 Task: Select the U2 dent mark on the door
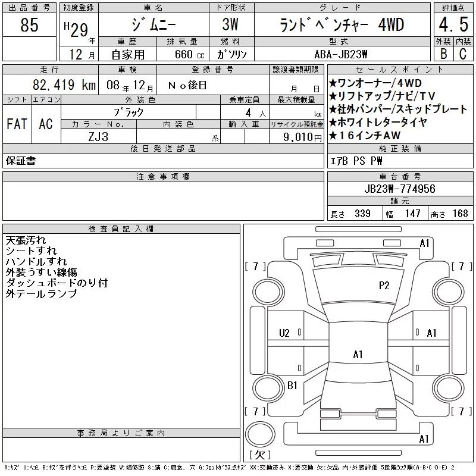pyautogui.click(x=284, y=333)
